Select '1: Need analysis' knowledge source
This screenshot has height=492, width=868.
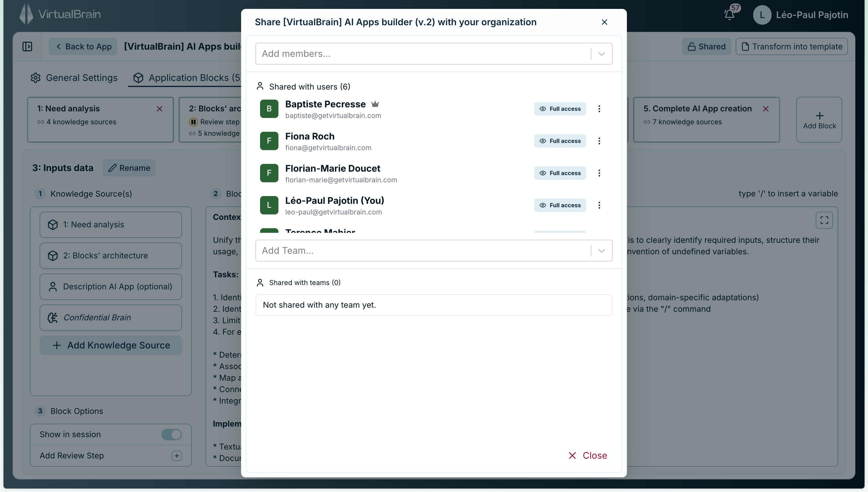pos(111,225)
